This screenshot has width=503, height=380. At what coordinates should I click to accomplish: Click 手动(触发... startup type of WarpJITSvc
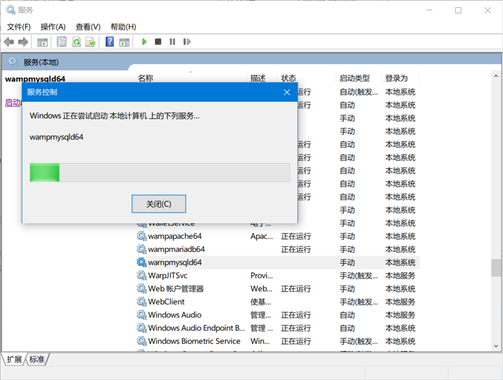click(359, 275)
